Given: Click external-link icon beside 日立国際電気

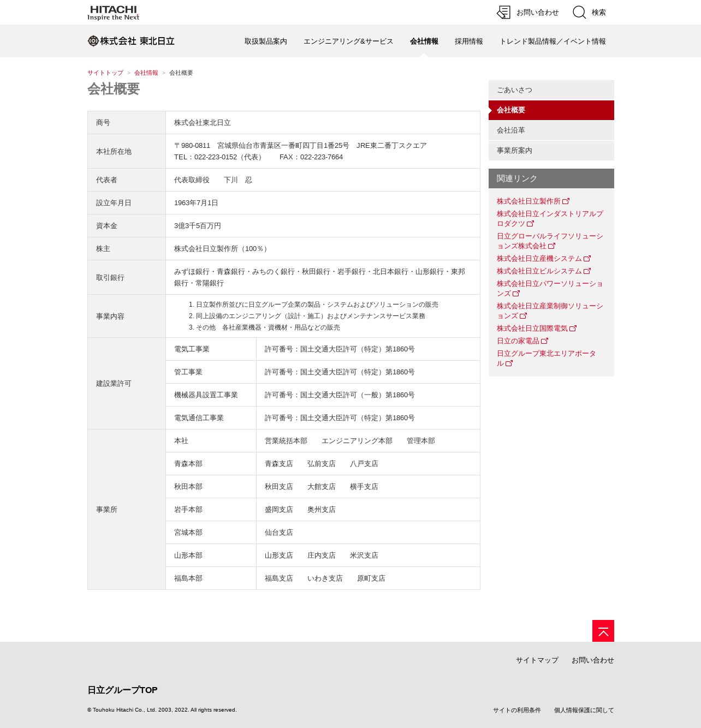Looking at the screenshot, I should (573, 329).
